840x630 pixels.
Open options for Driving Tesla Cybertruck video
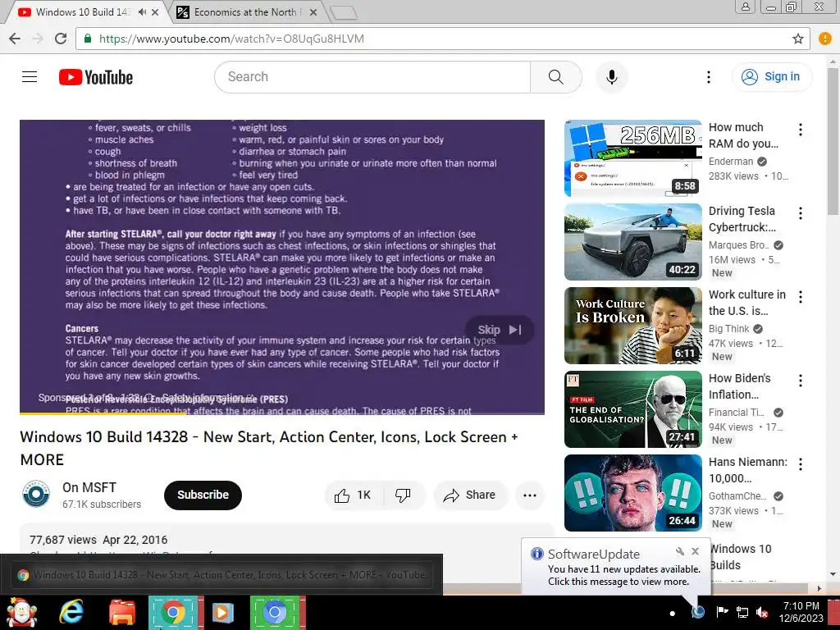pyautogui.click(x=801, y=213)
